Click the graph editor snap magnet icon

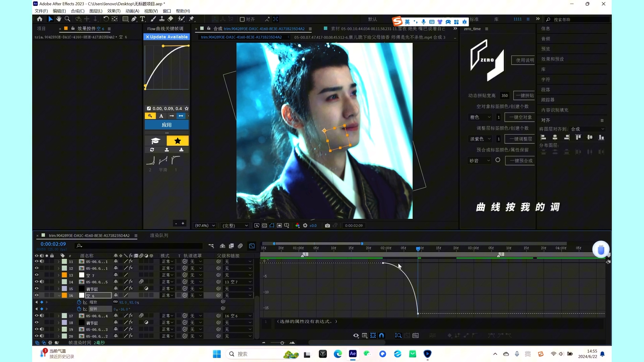382,336
